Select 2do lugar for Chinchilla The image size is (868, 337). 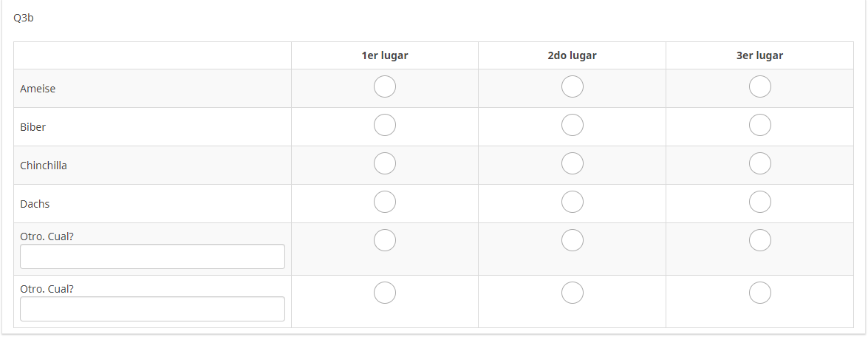(573, 163)
